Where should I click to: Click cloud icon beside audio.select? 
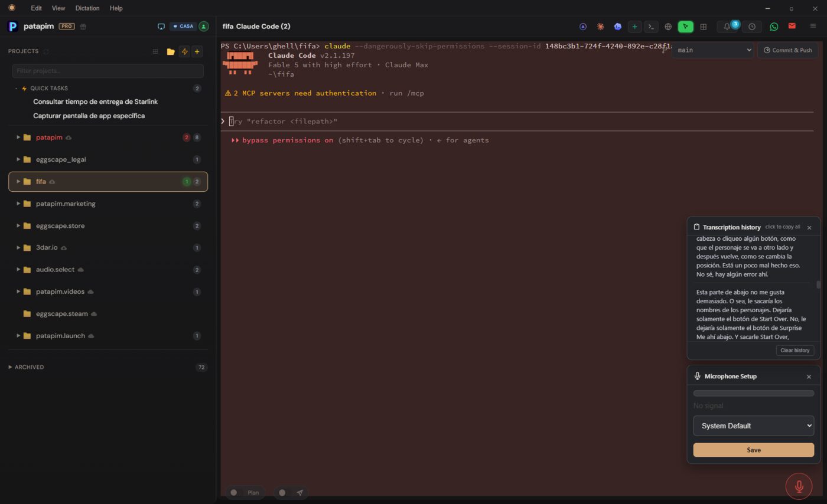[81, 270]
